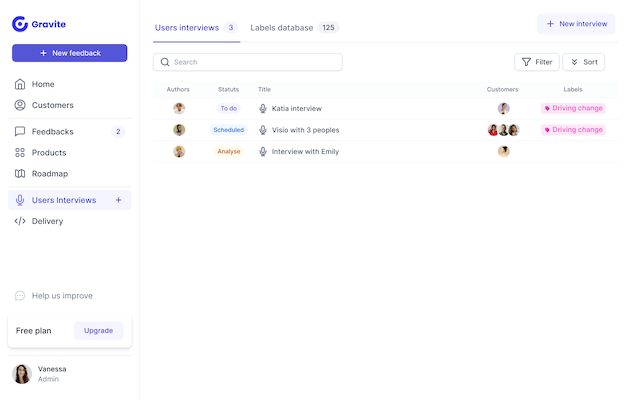Open the Filter options
640x400 pixels.
pyautogui.click(x=537, y=62)
